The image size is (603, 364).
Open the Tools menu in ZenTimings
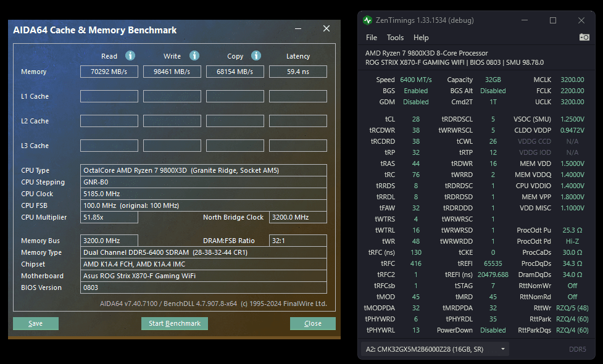point(395,38)
